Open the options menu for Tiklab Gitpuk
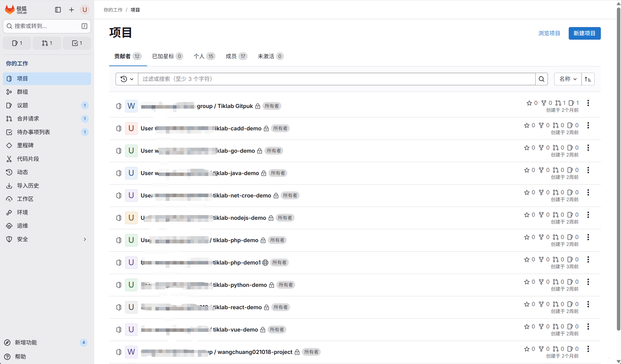Viewport: 621px width, 364px height. [588, 103]
